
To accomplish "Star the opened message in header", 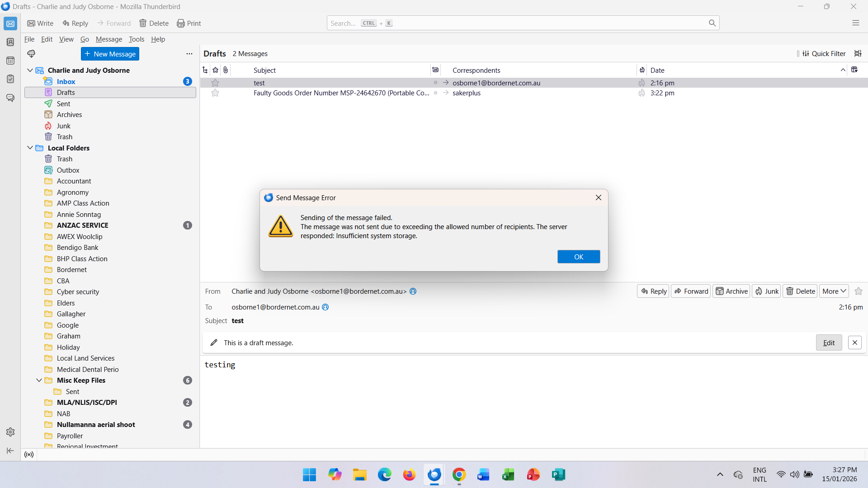I will click(859, 291).
